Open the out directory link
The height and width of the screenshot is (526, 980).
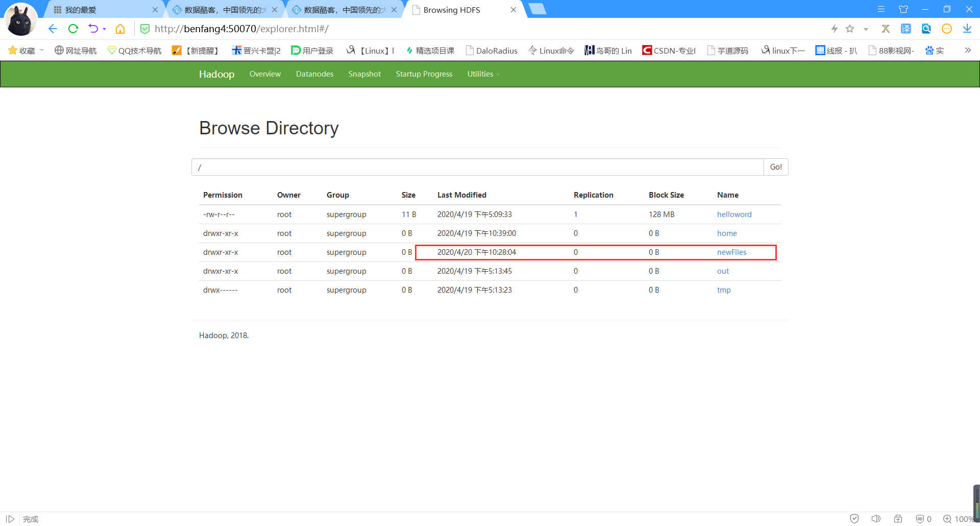(723, 271)
